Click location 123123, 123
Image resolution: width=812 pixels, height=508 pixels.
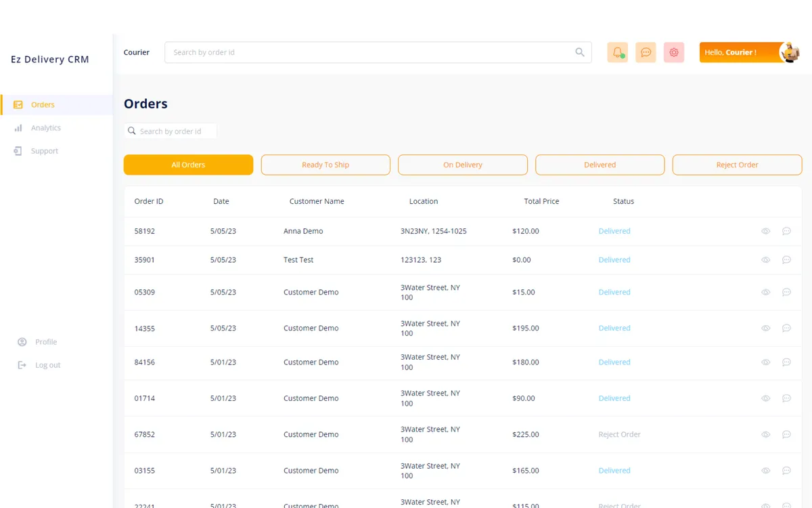421,260
